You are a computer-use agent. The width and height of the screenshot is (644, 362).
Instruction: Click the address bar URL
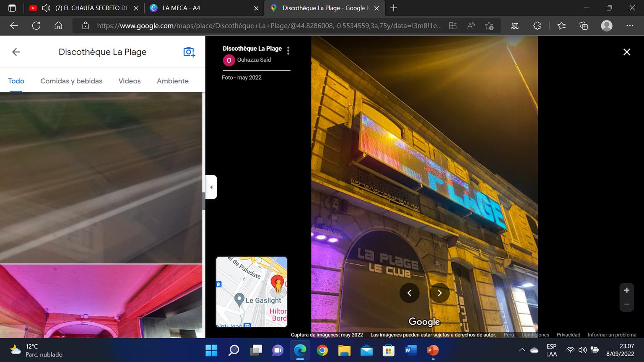(x=269, y=26)
